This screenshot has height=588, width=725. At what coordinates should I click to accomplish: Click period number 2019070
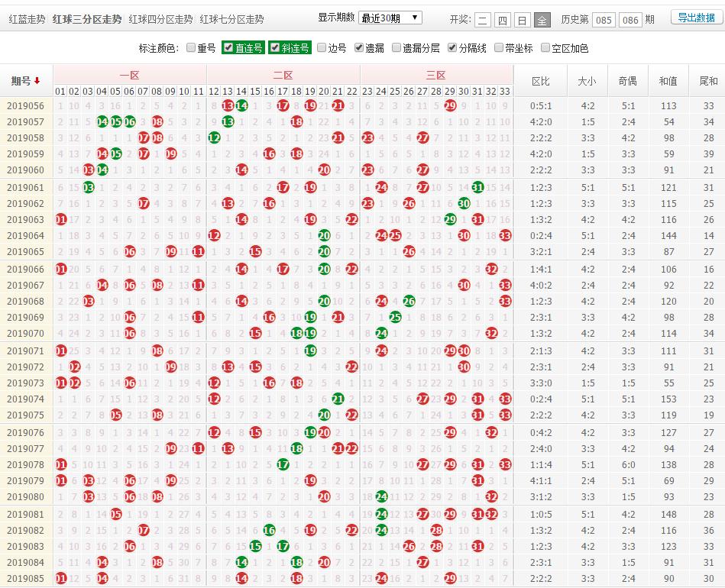(x=25, y=333)
